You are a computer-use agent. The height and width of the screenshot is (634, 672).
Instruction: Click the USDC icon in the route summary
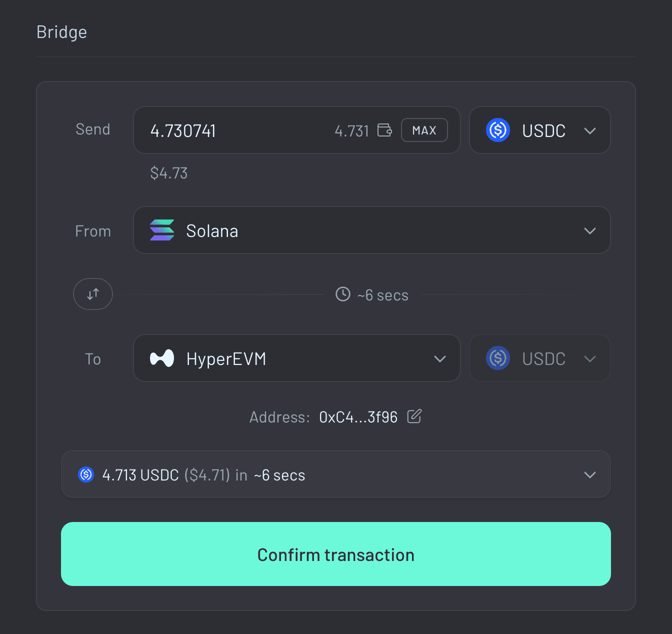coord(85,474)
